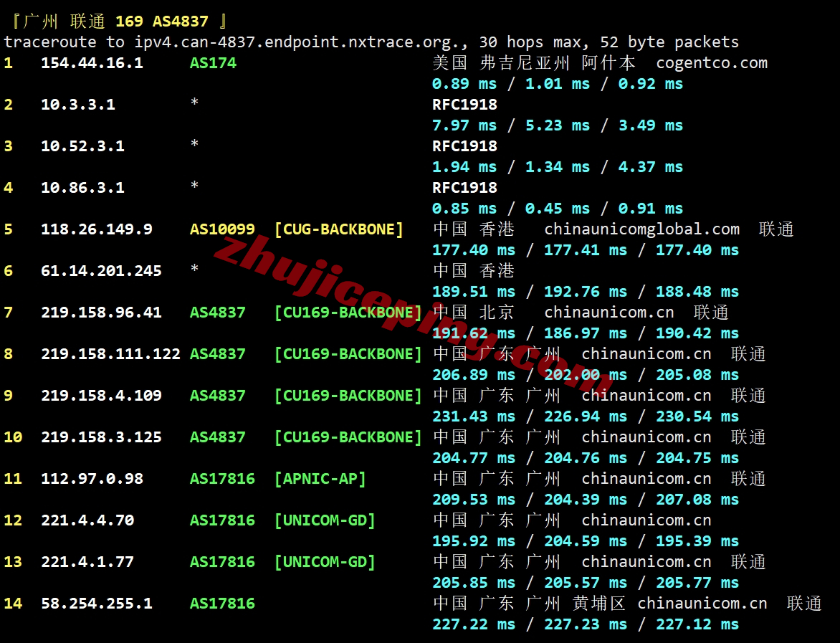Image resolution: width=840 pixels, height=643 pixels.
Task: Click latency value 189.51 ms
Action: click(x=474, y=292)
